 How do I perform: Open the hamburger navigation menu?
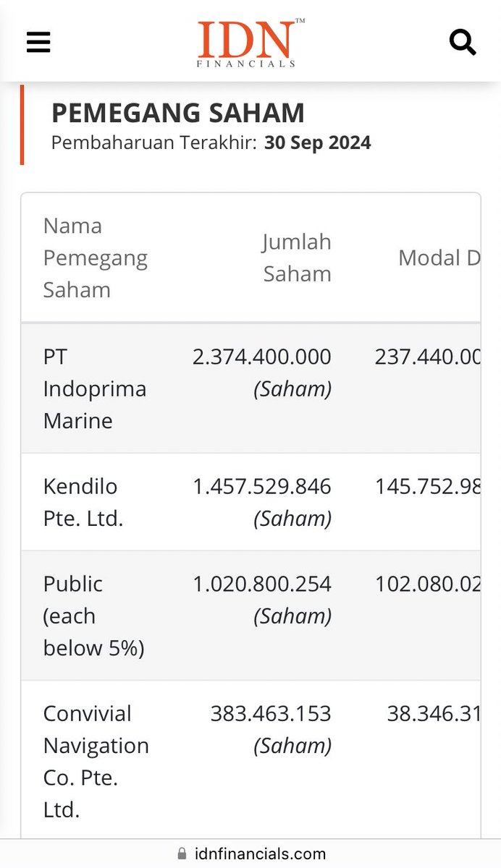[38, 43]
